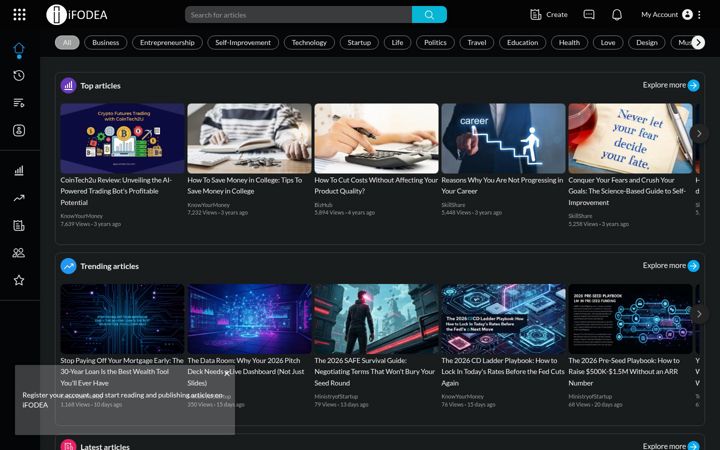This screenshot has height=450, width=720.
Task: Click the iFODEA logo
Action: point(77,15)
